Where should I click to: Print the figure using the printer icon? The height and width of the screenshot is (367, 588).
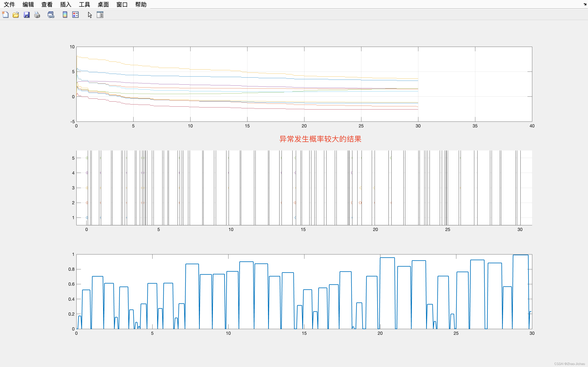pos(37,15)
